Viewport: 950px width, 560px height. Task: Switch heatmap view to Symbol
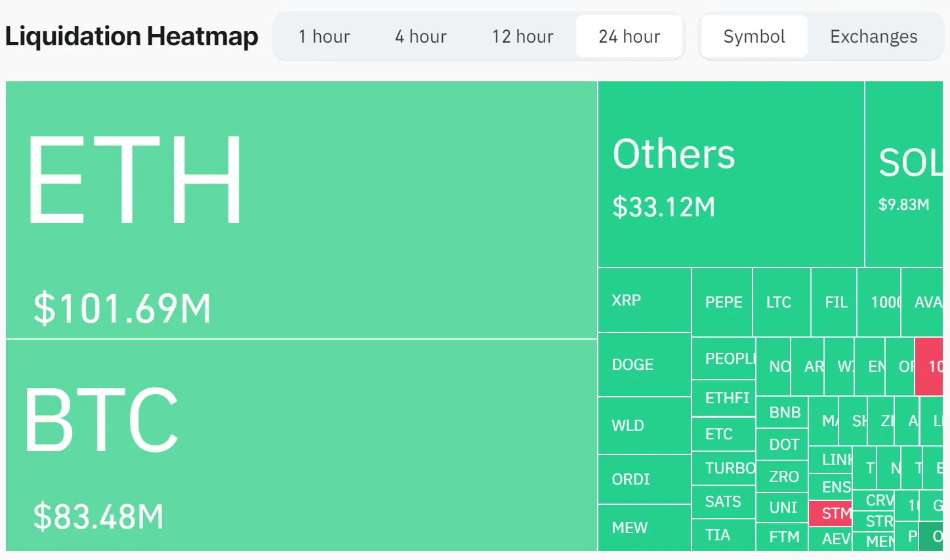click(754, 37)
